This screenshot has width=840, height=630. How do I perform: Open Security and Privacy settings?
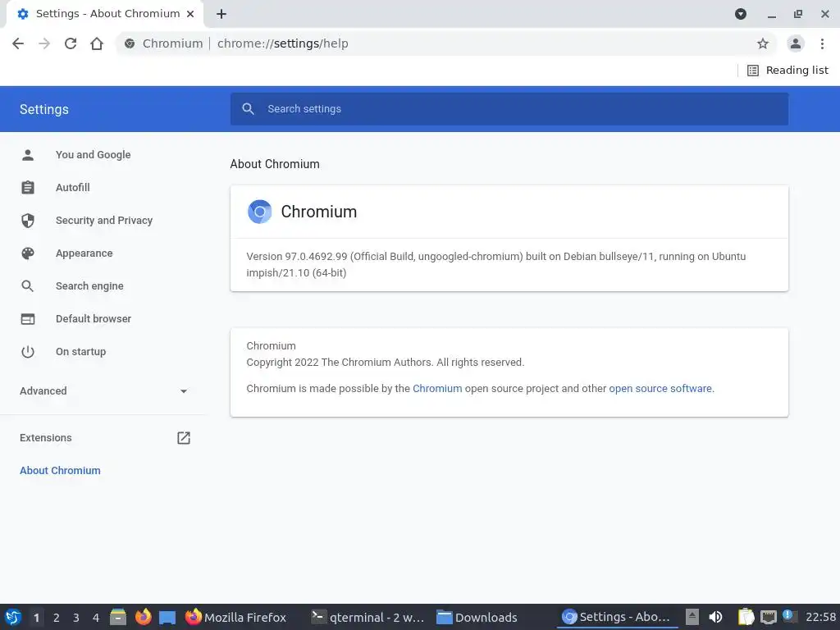coord(104,220)
